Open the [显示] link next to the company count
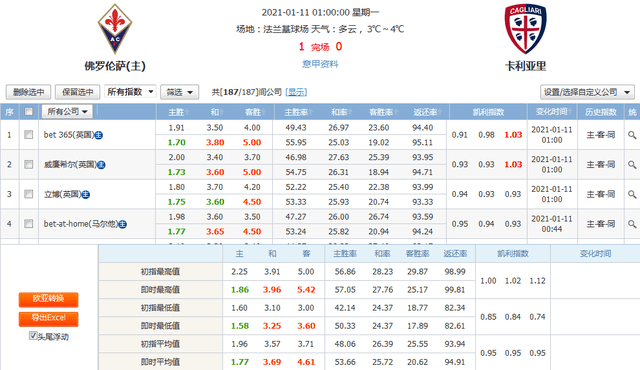Image resolution: width=640 pixels, height=370 pixels. [x=296, y=92]
